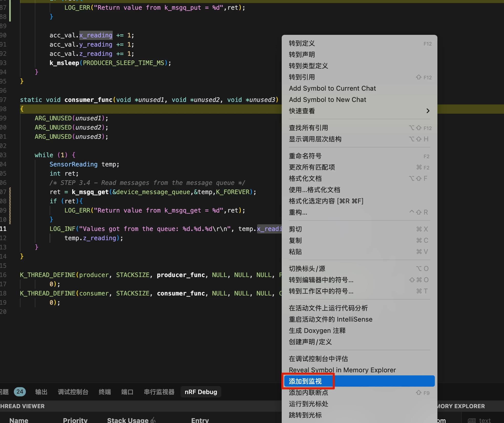Open the 终端 tab
Screen dimensions: 504x423
pyautogui.click(x=105, y=392)
